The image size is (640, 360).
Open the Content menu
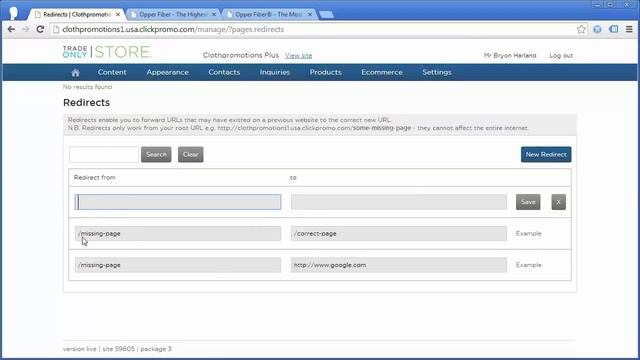tap(112, 72)
